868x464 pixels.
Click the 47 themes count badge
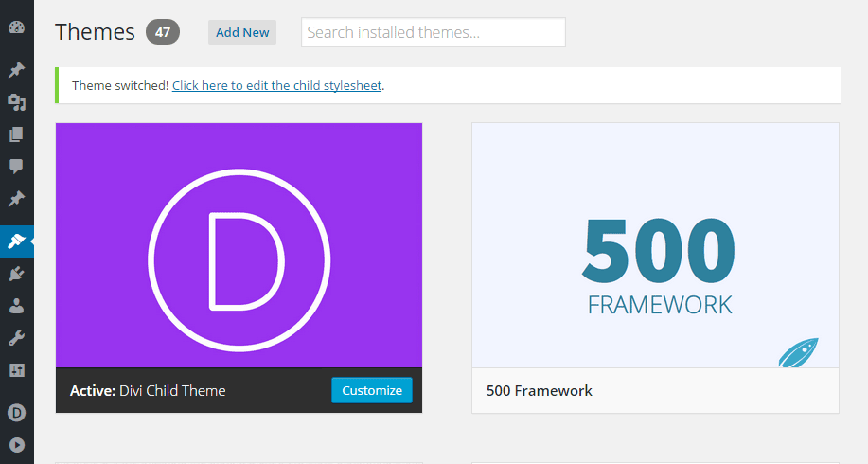(163, 32)
